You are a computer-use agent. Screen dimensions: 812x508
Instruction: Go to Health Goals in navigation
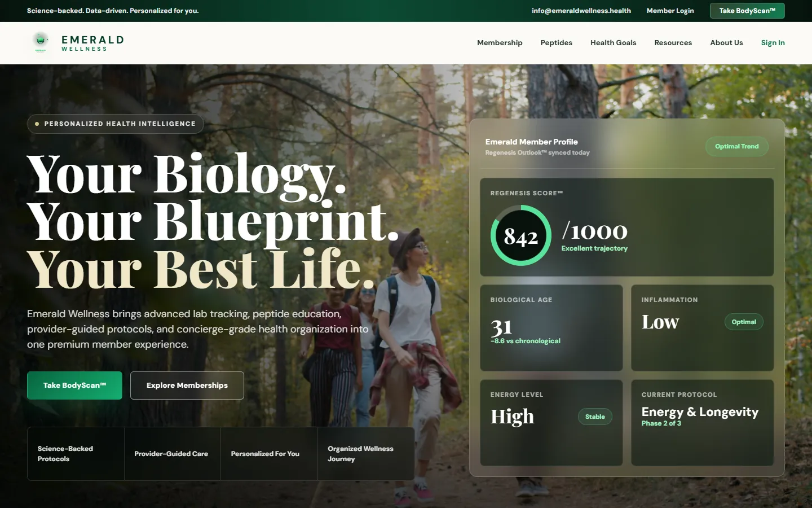613,43
